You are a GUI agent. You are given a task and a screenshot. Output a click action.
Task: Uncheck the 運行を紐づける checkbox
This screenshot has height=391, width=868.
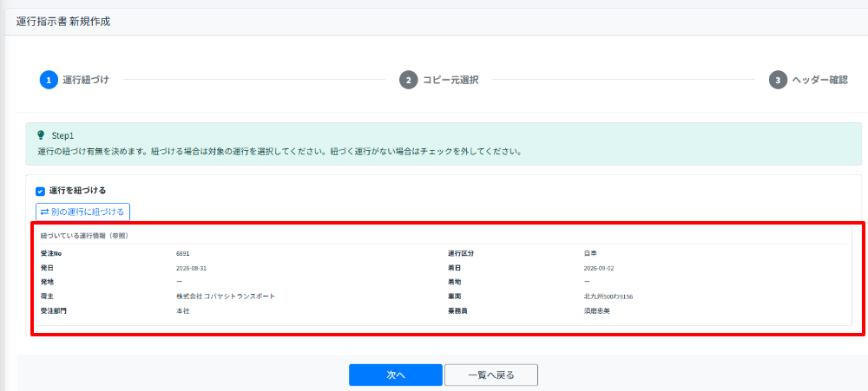pyautogui.click(x=40, y=192)
